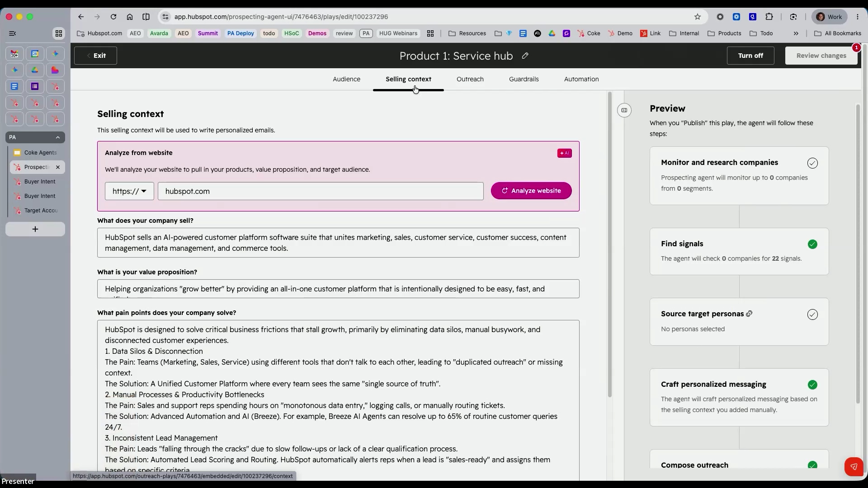This screenshot has height=488, width=868.
Task: Reload the page
Action: pyautogui.click(x=113, y=17)
